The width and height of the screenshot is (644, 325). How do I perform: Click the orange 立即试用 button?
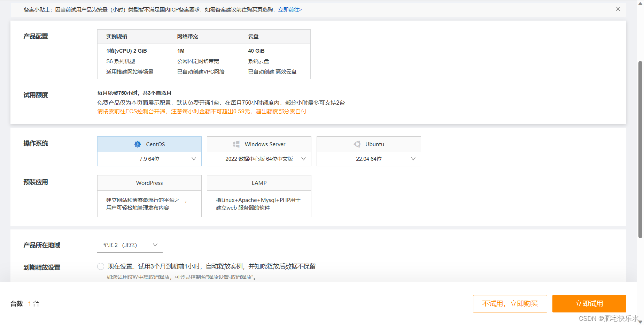pyautogui.click(x=589, y=304)
